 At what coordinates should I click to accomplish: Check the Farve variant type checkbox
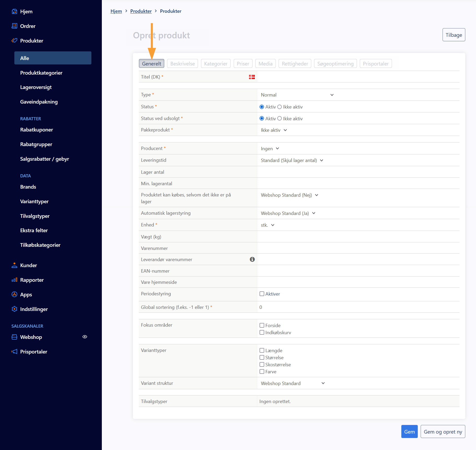(x=262, y=371)
